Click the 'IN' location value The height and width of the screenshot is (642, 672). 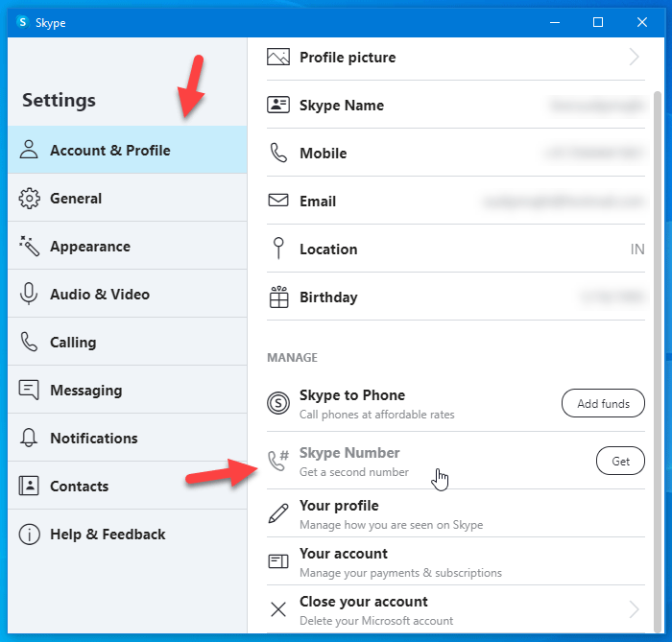coord(637,249)
